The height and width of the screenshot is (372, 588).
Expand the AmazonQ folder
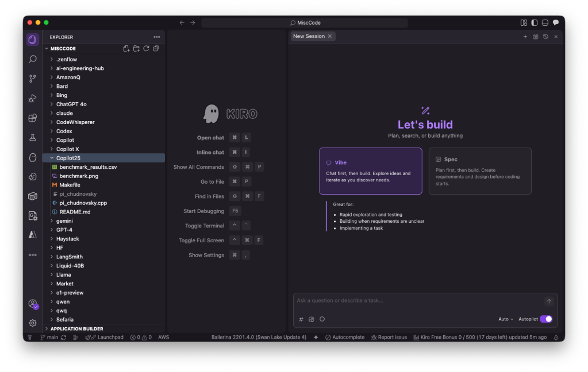(104, 77)
